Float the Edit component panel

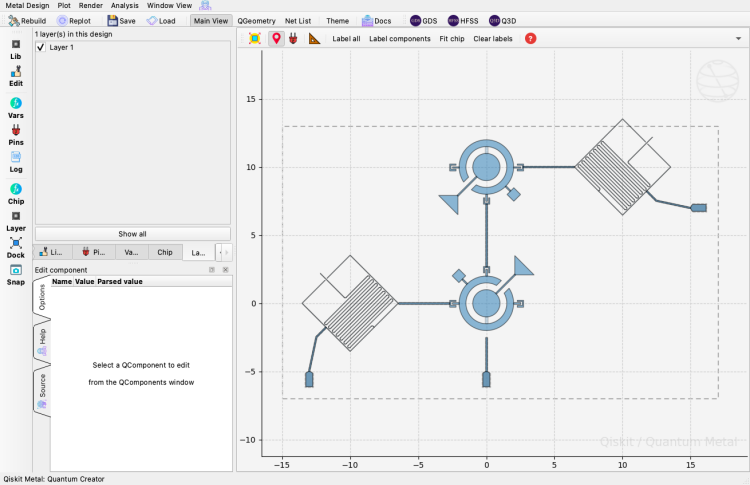pyautogui.click(x=212, y=270)
